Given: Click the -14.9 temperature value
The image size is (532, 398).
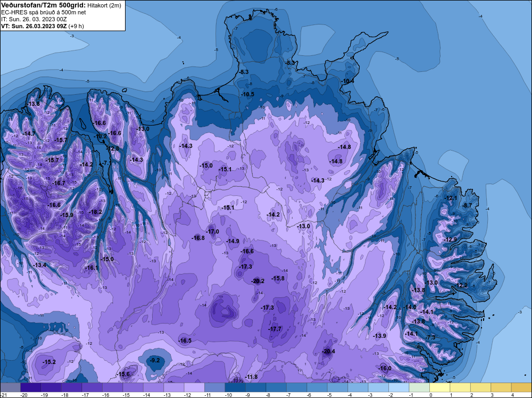Looking at the screenshot, I should 233,241.
